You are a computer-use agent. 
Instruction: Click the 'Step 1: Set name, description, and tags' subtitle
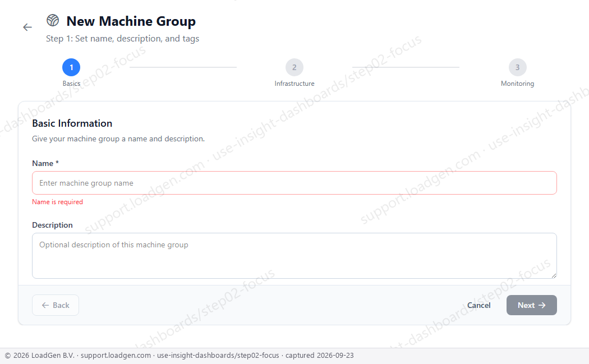pos(122,39)
